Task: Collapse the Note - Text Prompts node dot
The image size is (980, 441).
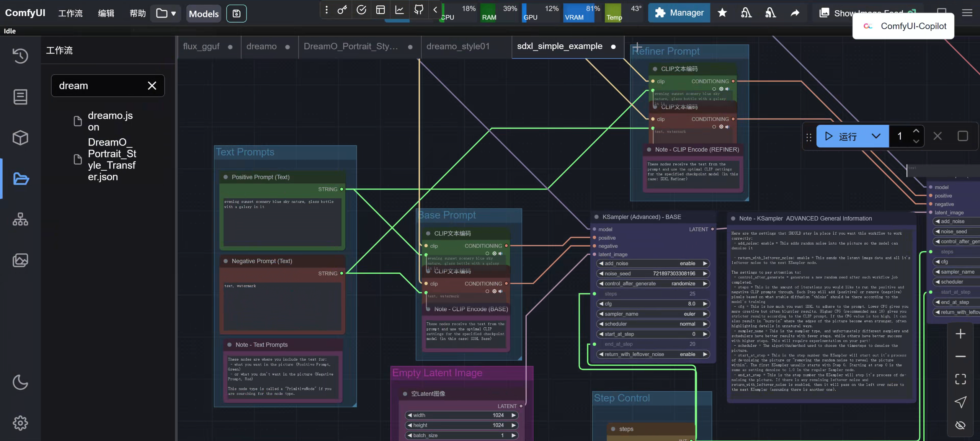Action: 229,345
